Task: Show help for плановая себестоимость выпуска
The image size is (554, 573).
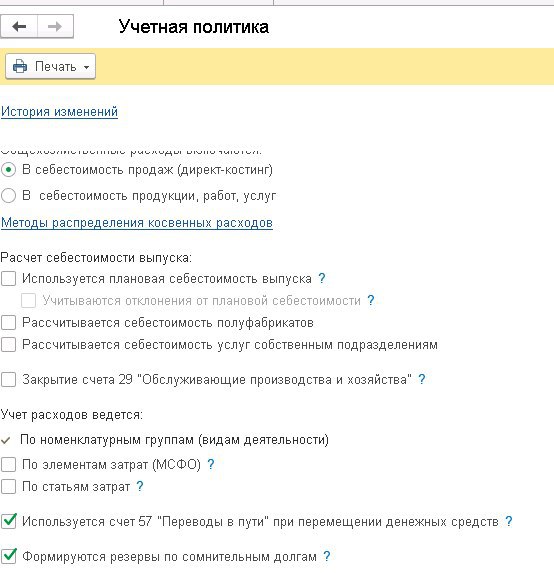Action: (322, 278)
